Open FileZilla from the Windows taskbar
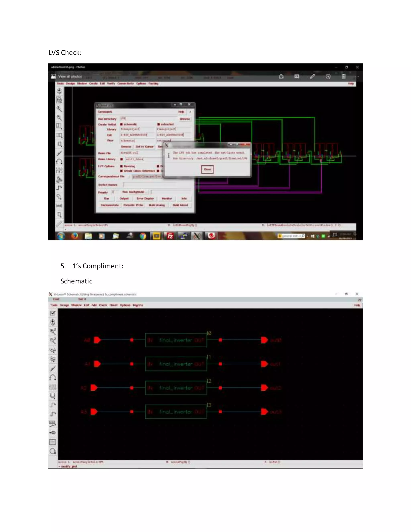 pos(170,236)
